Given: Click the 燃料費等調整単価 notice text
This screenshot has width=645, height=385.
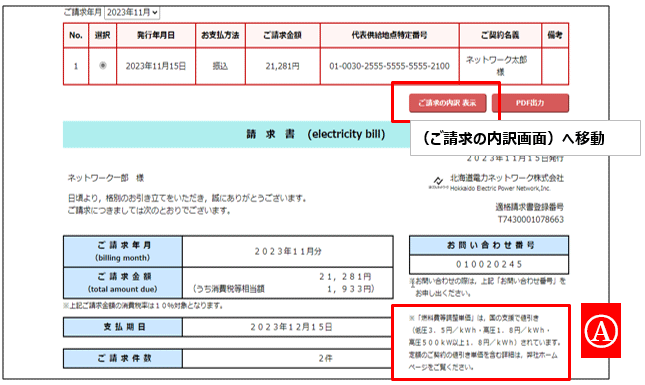Looking at the screenshot, I should tap(485, 343).
